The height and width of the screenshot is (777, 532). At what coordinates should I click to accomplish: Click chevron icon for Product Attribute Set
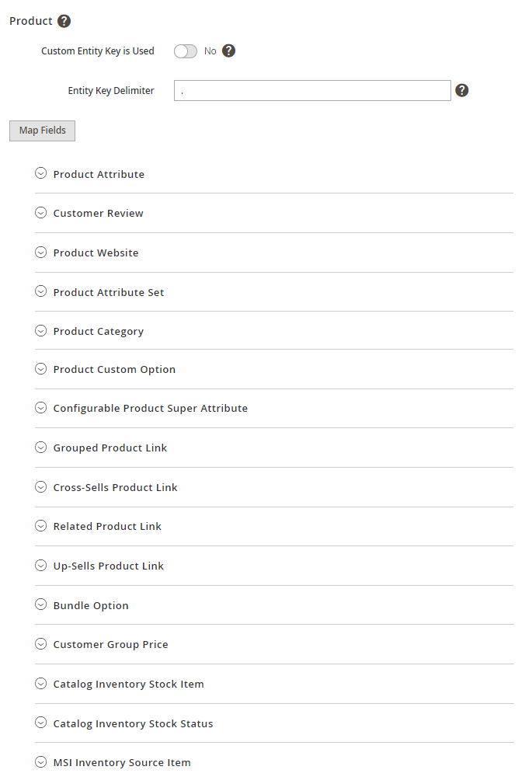41,291
